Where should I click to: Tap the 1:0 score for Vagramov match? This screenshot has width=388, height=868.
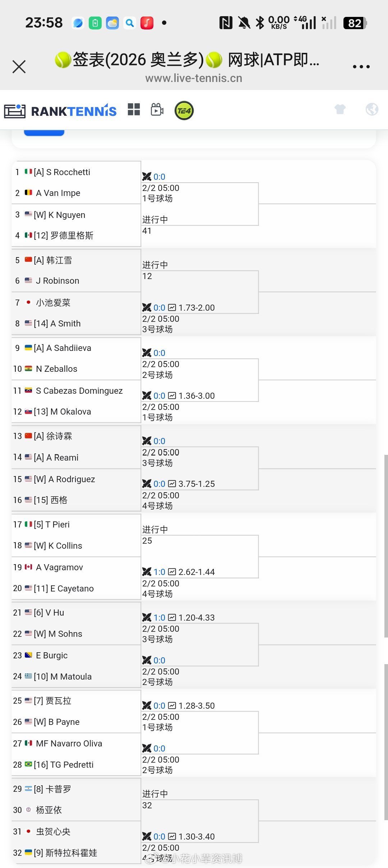tap(159, 572)
